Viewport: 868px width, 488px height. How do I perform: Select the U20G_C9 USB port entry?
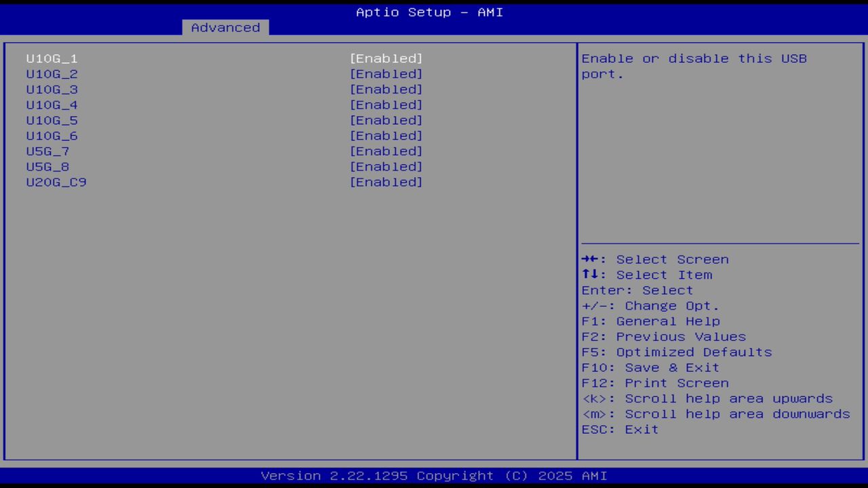[56, 182]
